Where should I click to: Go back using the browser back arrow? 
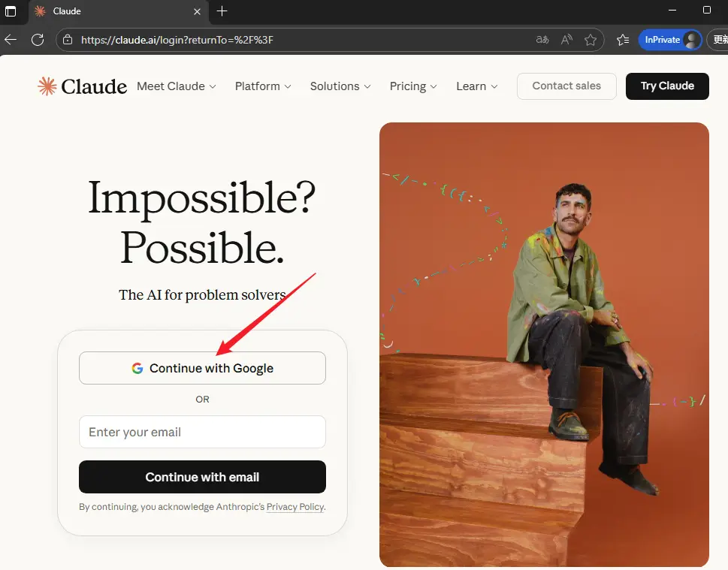coord(11,39)
